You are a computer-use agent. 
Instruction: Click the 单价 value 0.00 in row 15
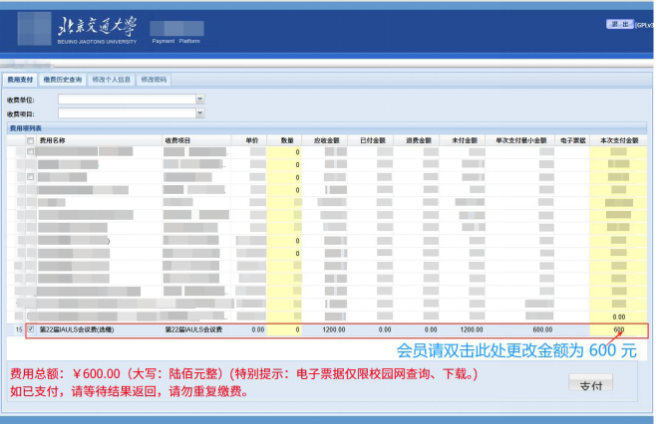(x=258, y=330)
